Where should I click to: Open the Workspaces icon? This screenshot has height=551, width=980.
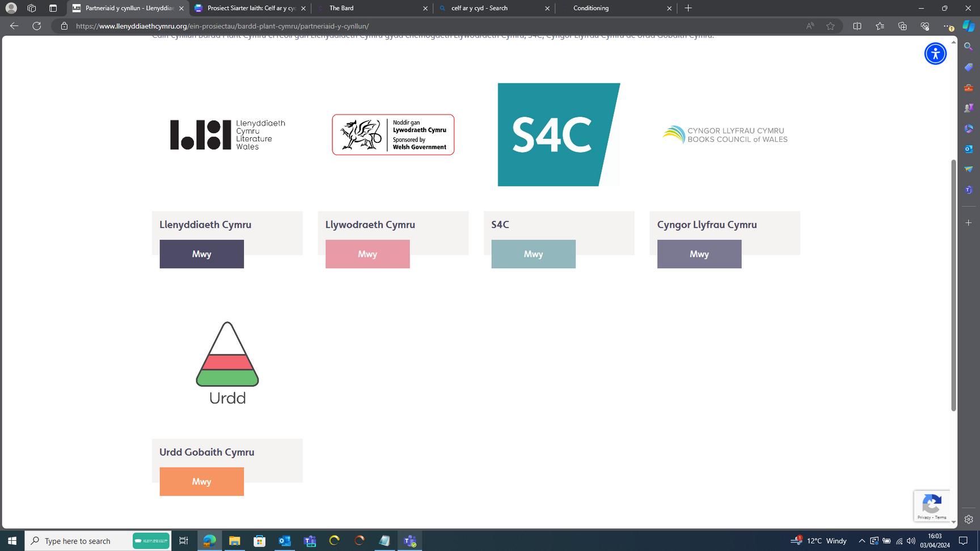[x=32, y=8]
